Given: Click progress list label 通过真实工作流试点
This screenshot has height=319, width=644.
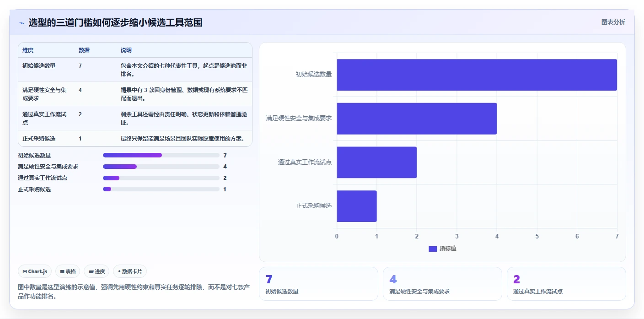Looking at the screenshot, I should tap(43, 178).
